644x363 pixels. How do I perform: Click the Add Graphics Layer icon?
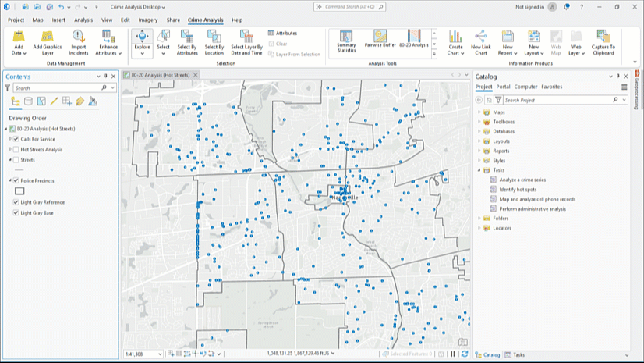pos(48,37)
